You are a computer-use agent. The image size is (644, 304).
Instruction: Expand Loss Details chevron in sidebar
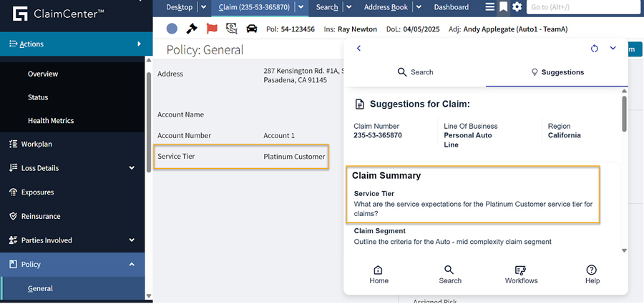[132, 168]
